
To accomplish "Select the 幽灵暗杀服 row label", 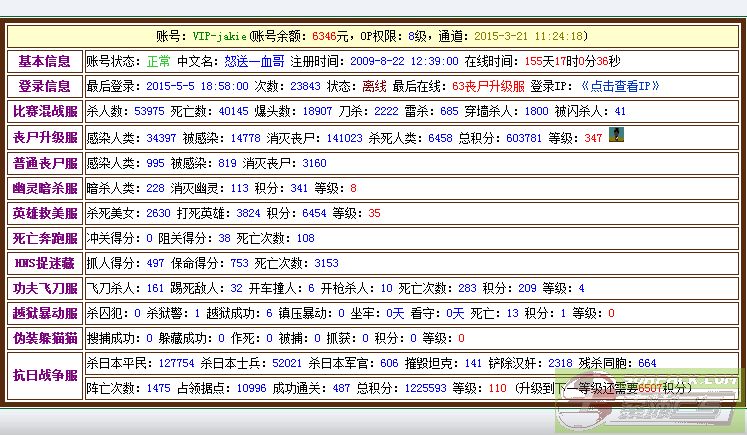I will (44, 187).
